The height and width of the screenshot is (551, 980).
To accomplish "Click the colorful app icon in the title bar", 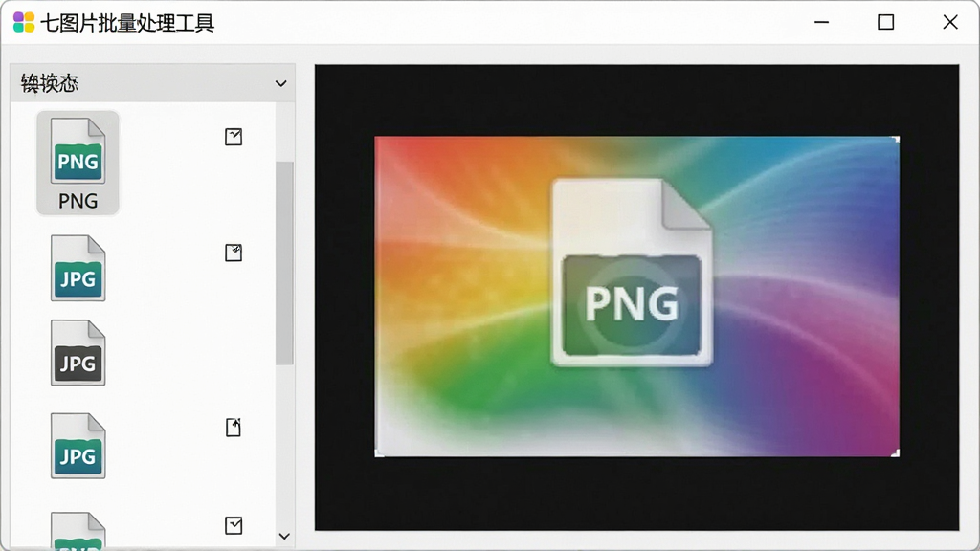I will 24,23.
